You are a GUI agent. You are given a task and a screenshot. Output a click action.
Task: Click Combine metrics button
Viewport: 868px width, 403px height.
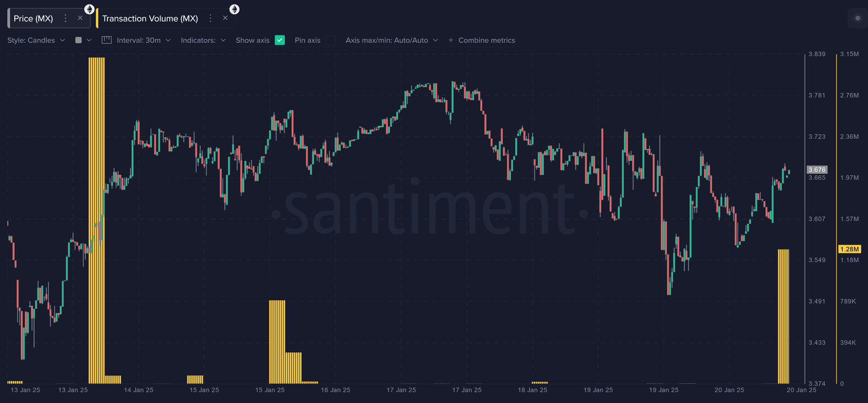tap(481, 40)
